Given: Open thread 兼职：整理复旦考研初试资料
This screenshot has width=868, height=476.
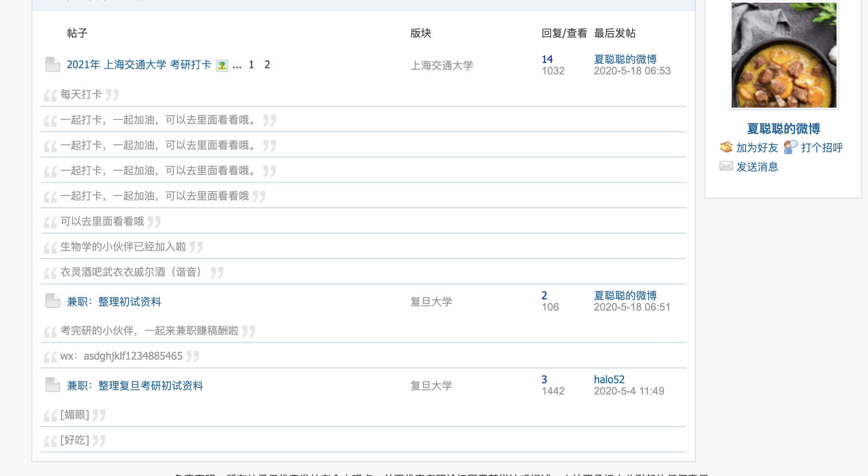Looking at the screenshot, I should pyautogui.click(x=135, y=385).
